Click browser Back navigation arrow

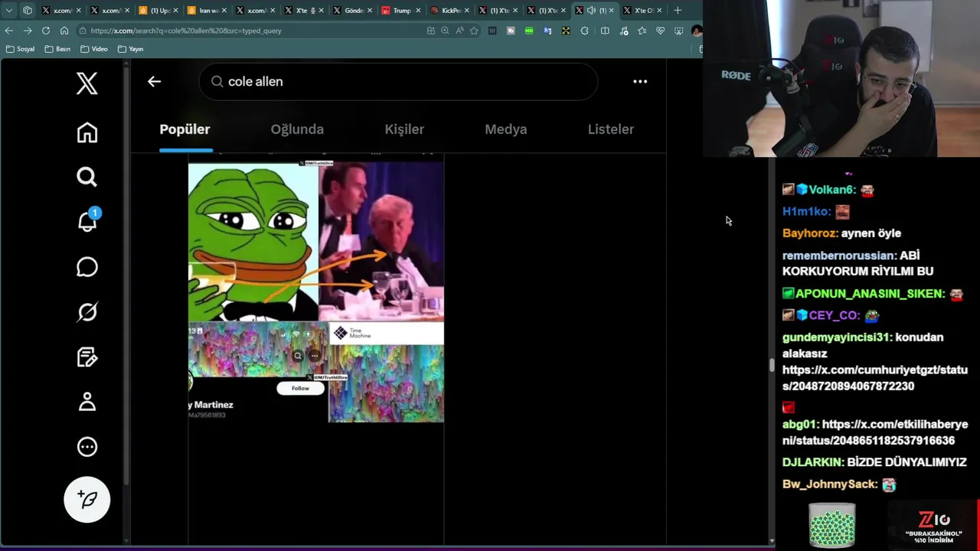(x=8, y=31)
